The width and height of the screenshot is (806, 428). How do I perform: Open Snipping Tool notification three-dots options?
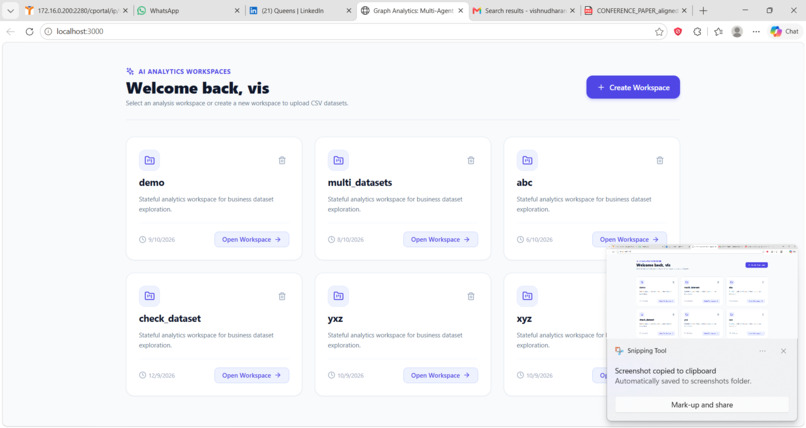point(762,351)
